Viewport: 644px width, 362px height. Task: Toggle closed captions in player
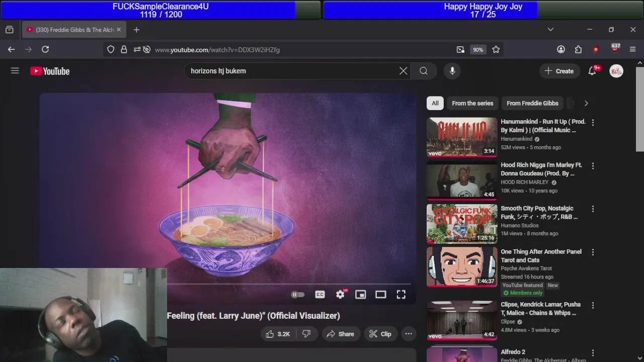(320, 295)
